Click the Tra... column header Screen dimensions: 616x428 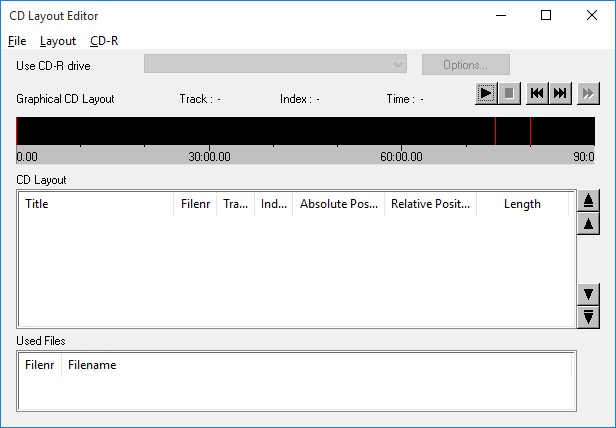tap(235, 204)
